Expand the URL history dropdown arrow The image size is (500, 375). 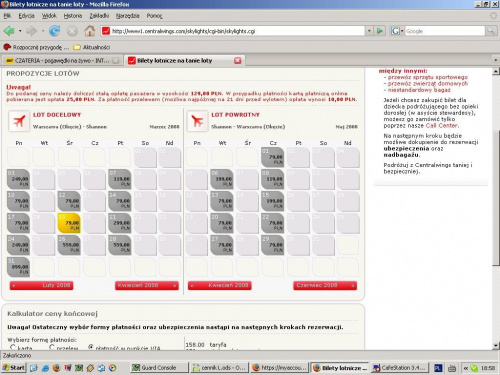[369, 31]
